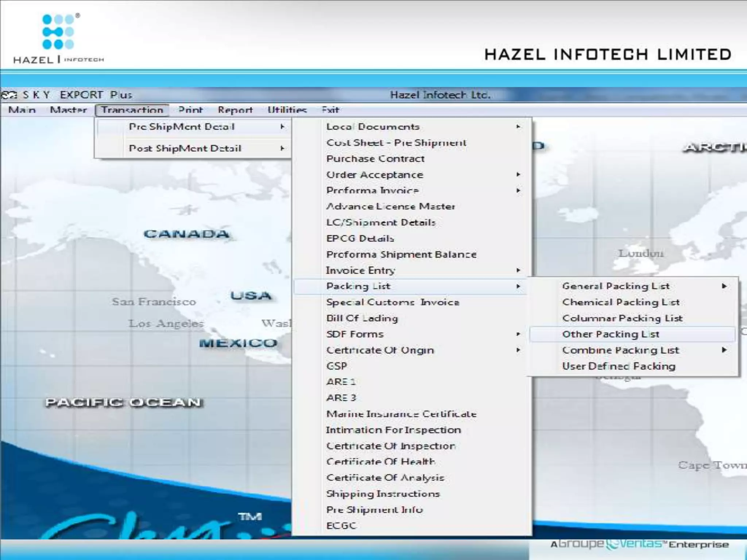This screenshot has height=560, width=747.
Task: Select Other Packing List
Action: point(611,334)
